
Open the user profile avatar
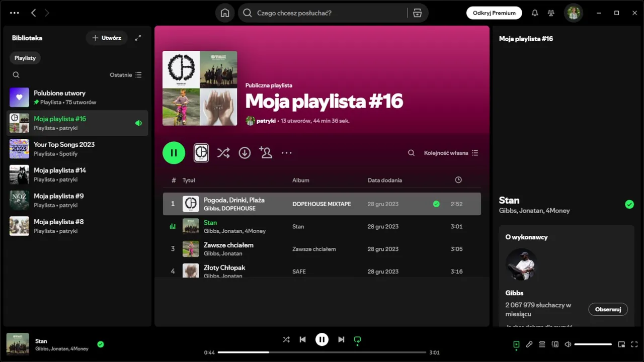tap(573, 13)
